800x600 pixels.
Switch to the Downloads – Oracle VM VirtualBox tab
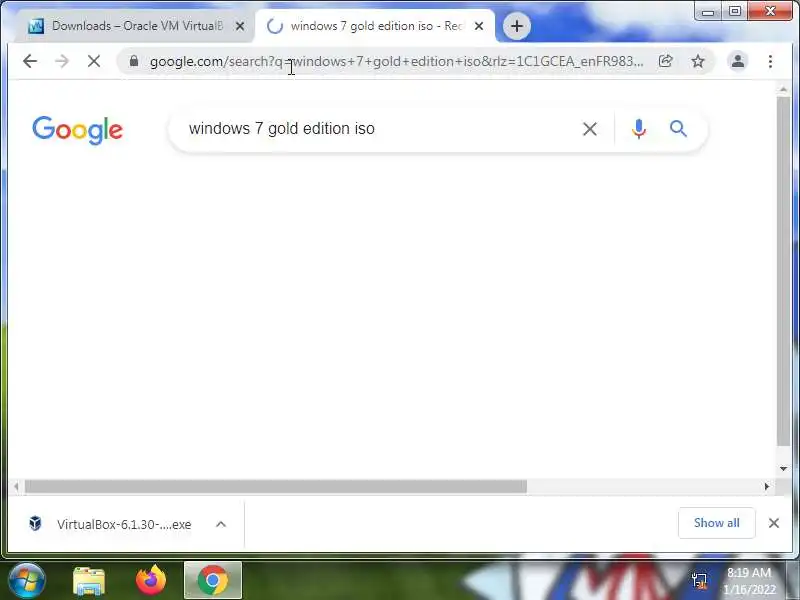(136, 26)
